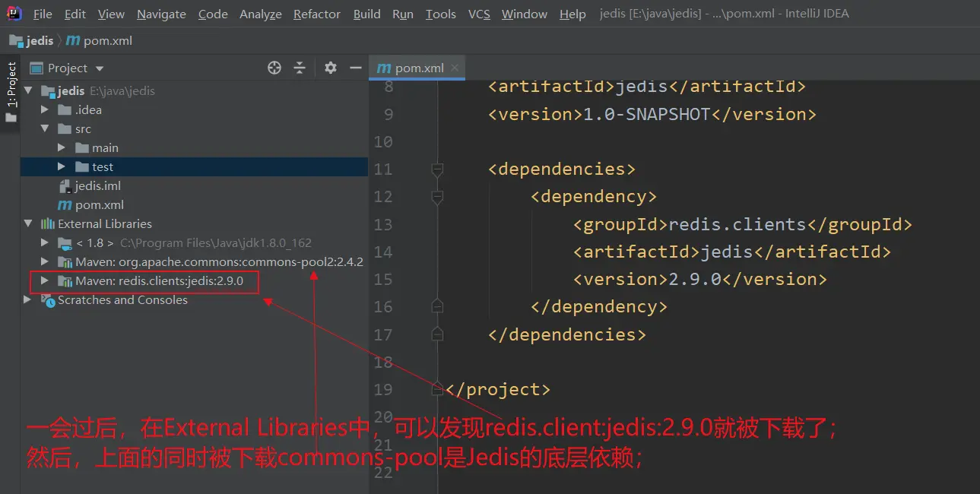Click the IntelliJ IDEA logo icon
This screenshot has width=980, height=494.
(14, 14)
